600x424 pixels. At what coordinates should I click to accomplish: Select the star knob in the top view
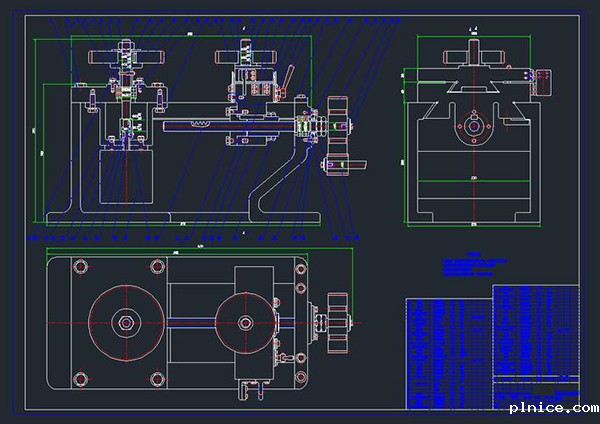pyautogui.click(x=334, y=322)
